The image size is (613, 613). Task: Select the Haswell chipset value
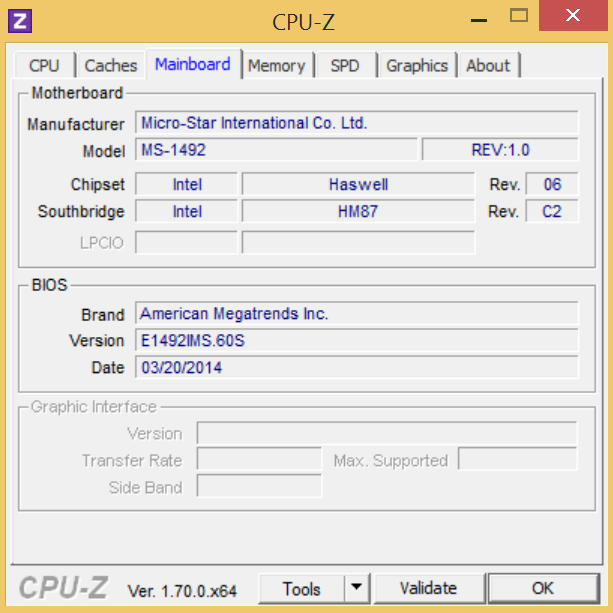[x=358, y=184]
